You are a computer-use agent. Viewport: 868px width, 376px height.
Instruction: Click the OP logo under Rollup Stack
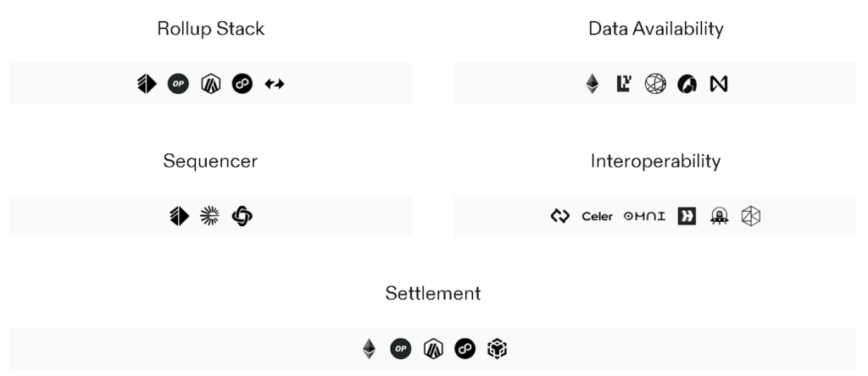(x=178, y=84)
